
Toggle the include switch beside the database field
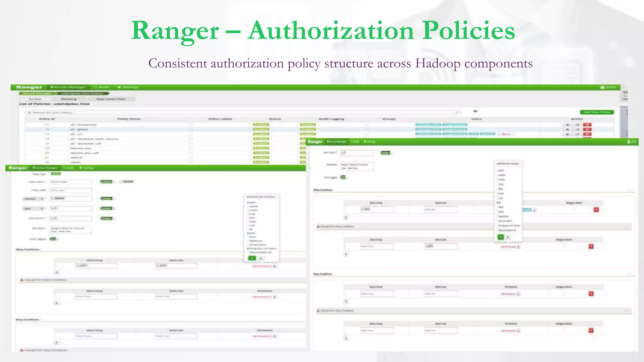(107, 199)
